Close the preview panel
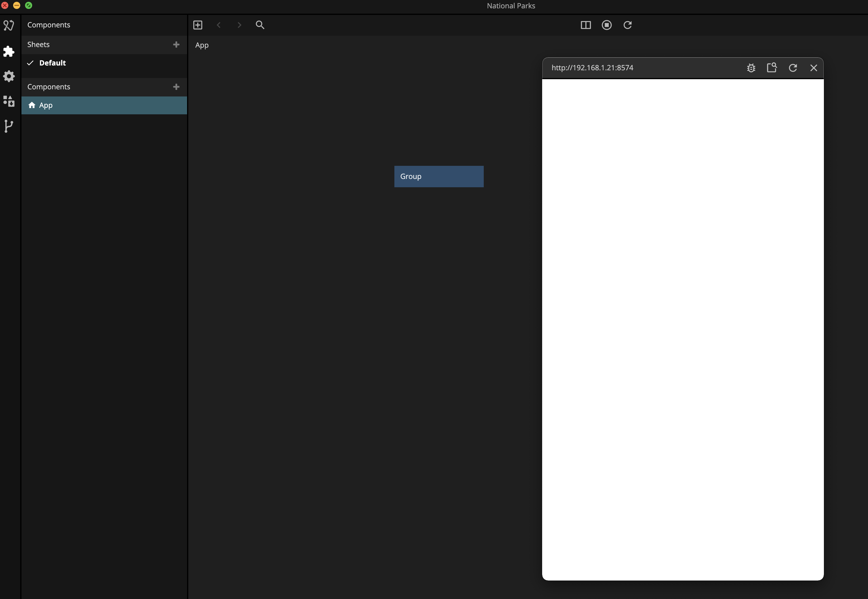This screenshot has width=868, height=599. pyautogui.click(x=813, y=68)
